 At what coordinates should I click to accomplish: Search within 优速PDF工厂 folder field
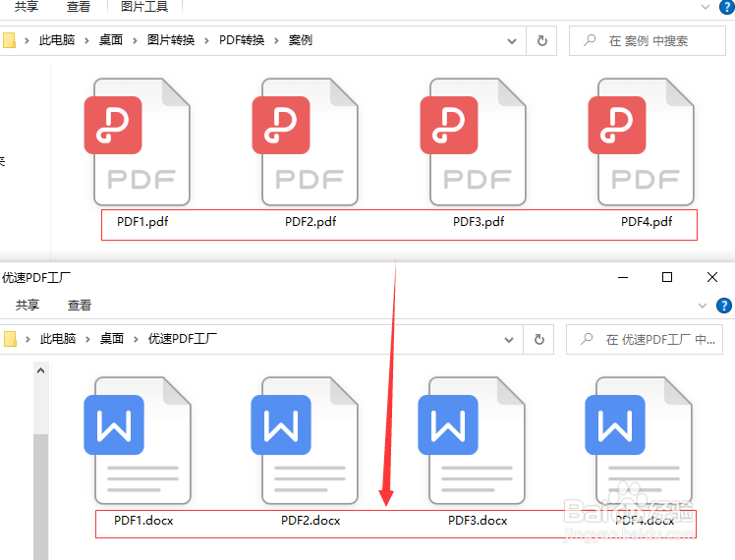(645, 339)
